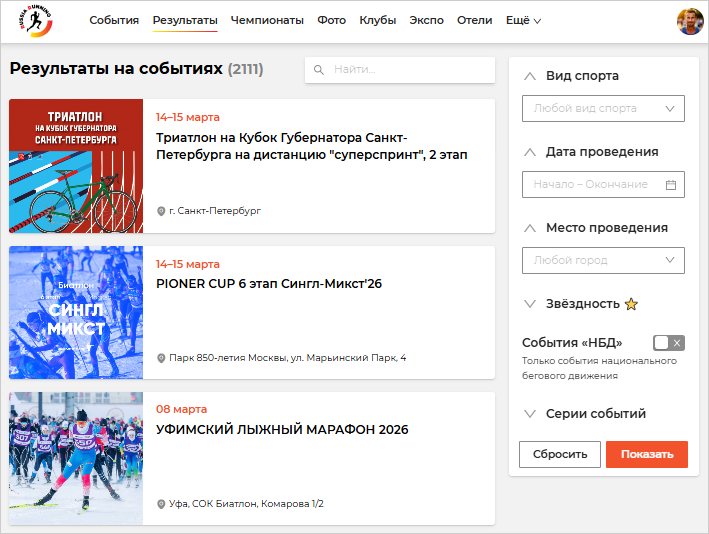Select the Результаты nav item
709x534 pixels.
coord(185,20)
